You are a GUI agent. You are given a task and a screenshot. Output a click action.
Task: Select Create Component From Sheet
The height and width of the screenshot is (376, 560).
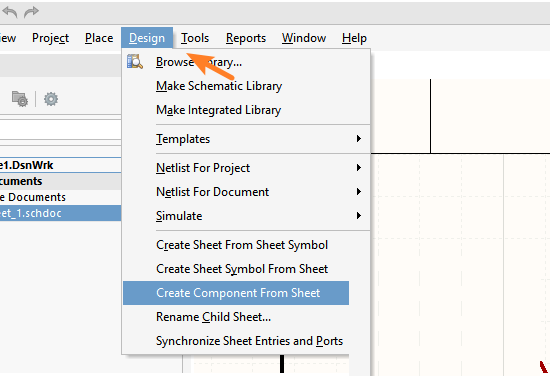click(236, 293)
